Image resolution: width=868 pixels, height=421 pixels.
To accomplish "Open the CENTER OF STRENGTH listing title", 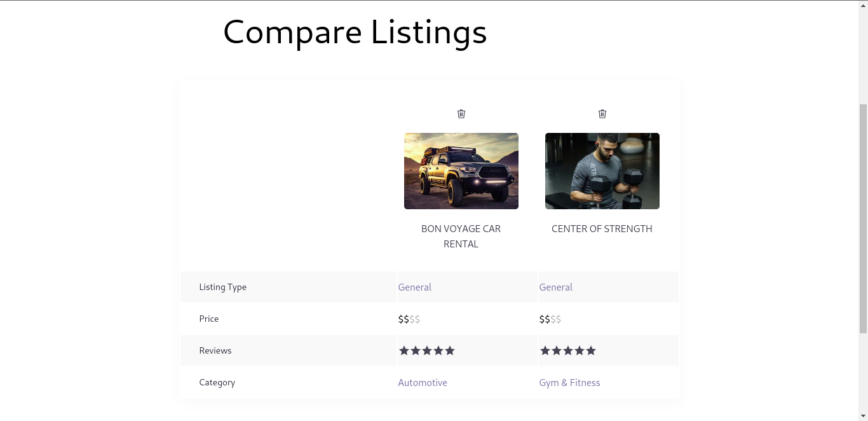I will point(602,229).
